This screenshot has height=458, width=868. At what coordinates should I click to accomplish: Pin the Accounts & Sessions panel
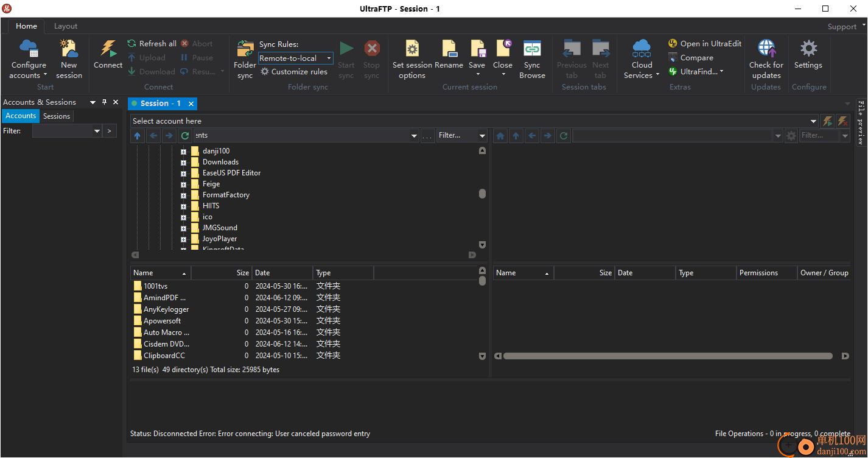click(x=104, y=102)
